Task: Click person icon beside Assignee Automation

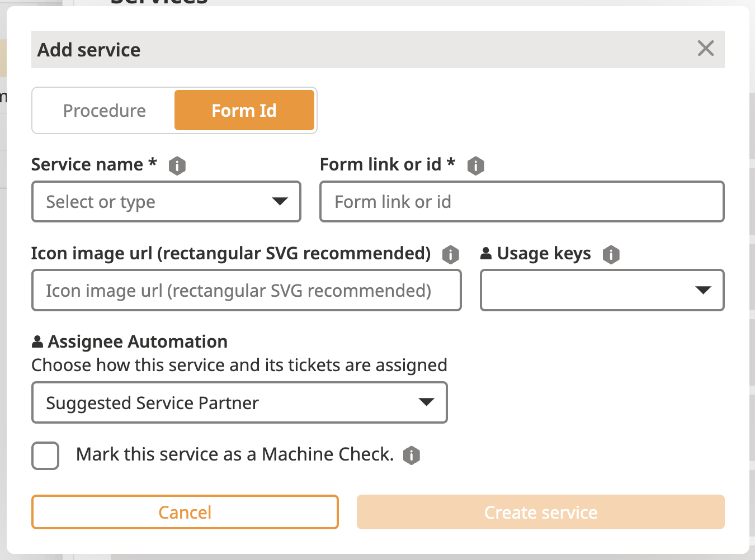Action: coord(37,341)
